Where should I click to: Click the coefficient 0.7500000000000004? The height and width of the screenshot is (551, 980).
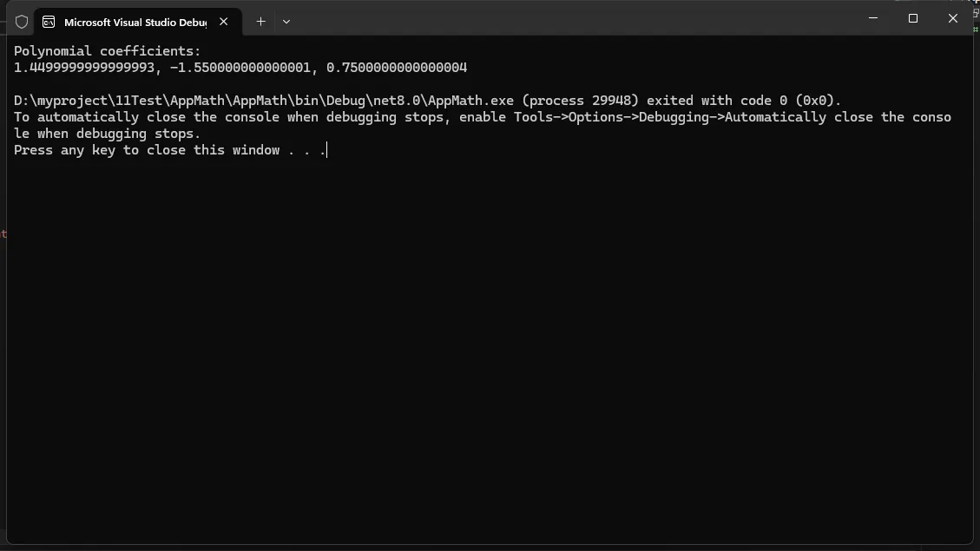point(397,68)
